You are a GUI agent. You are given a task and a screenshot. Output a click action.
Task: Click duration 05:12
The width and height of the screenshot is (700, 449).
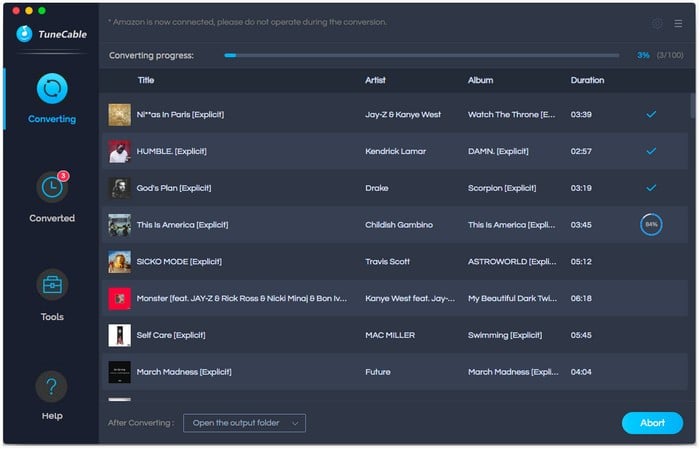click(x=581, y=262)
